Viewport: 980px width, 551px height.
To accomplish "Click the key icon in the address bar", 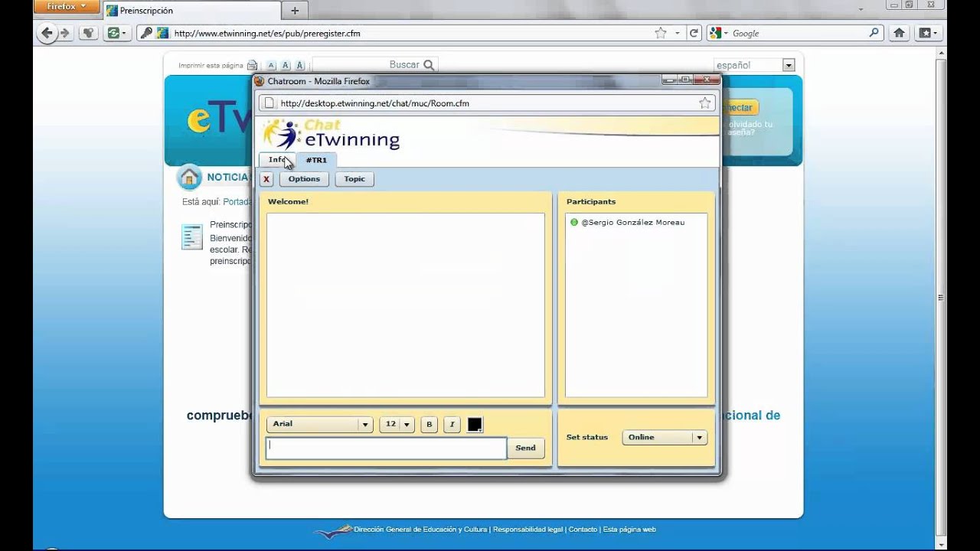I will (146, 33).
